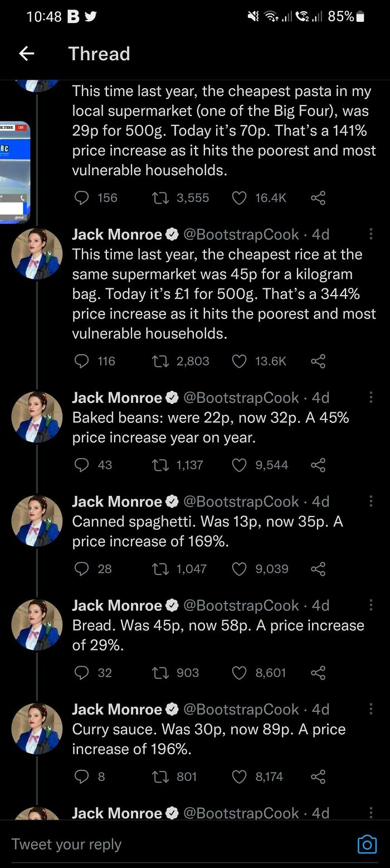Image resolution: width=390 pixels, height=868 pixels.
Task: Open overflow menu on curry sauce tweet
Action: 371,709
